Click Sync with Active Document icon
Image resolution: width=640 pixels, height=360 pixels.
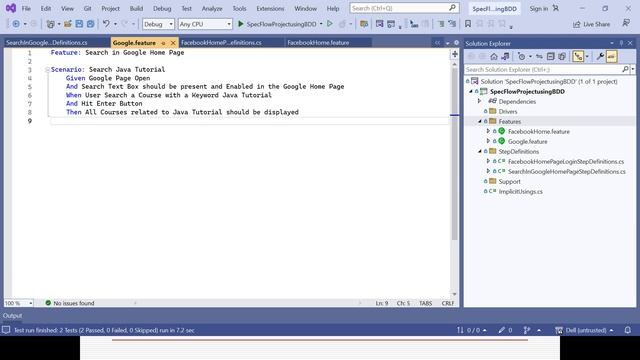(x=539, y=57)
